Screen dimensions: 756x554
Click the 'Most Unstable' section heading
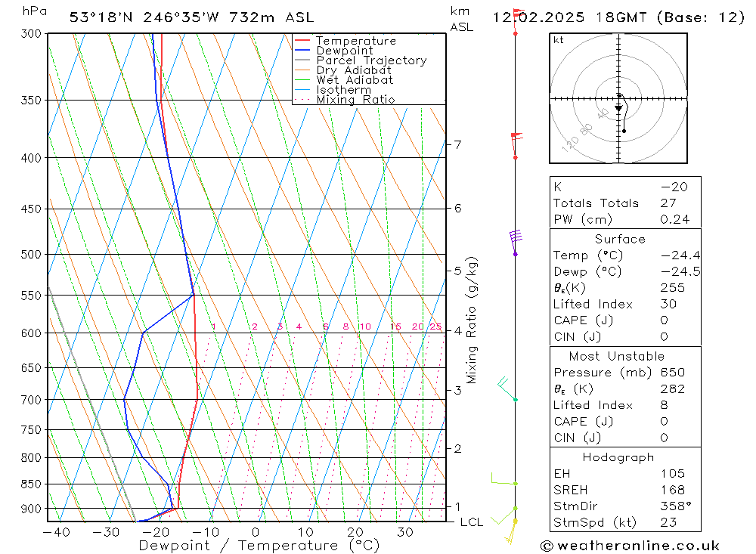click(617, 356)
